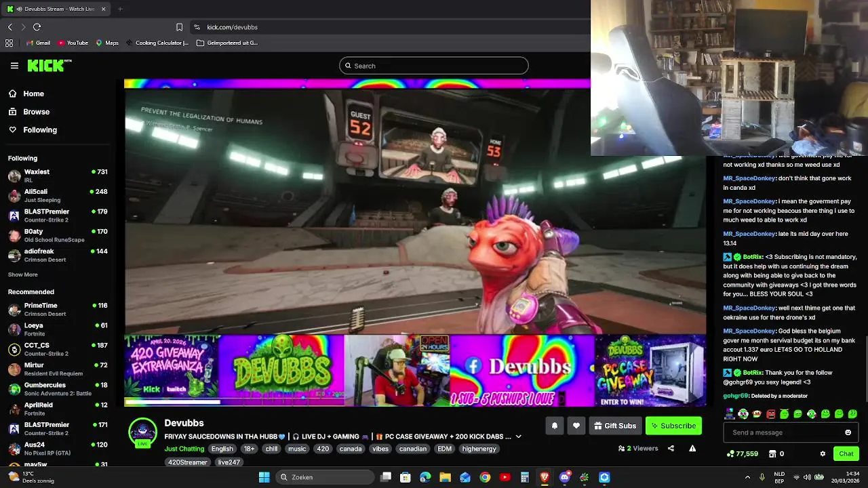Open the Geïmporteerd uit G... bookmarks folder
Screen dimensions: 868x488
click(227, 43)
